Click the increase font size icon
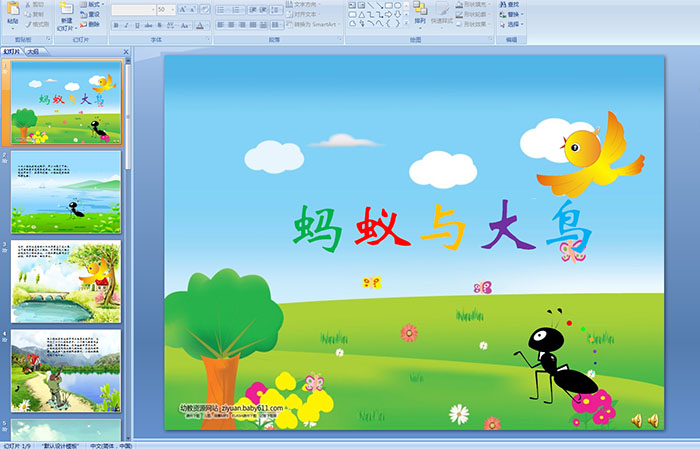Viewport: 700px width, 449px height. [x=182, y=9]
